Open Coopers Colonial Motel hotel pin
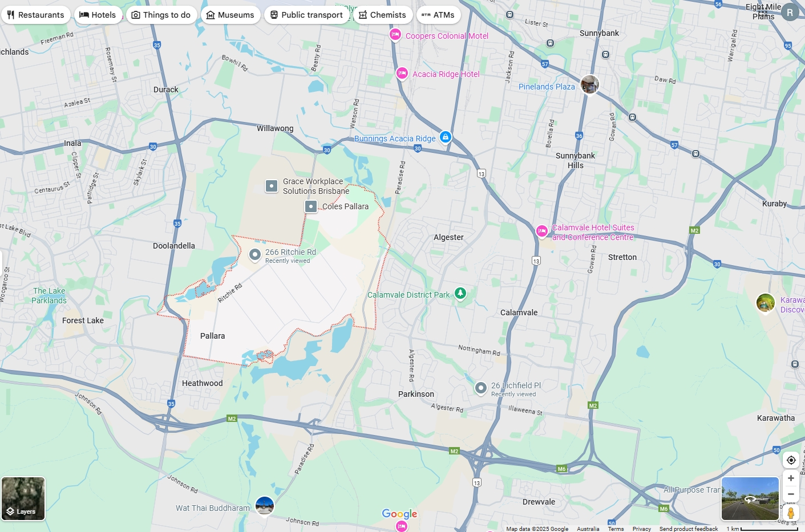805x532 pixels. (395, 35)
